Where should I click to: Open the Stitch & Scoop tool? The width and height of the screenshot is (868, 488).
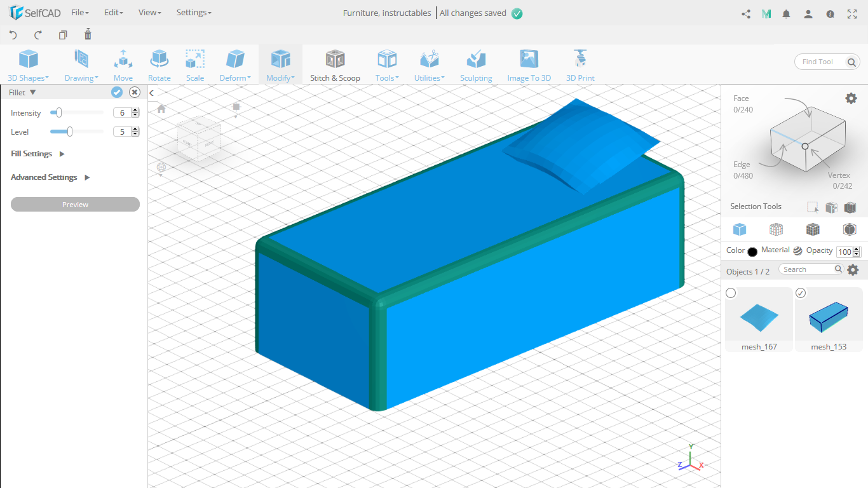[x=335, y=65]
